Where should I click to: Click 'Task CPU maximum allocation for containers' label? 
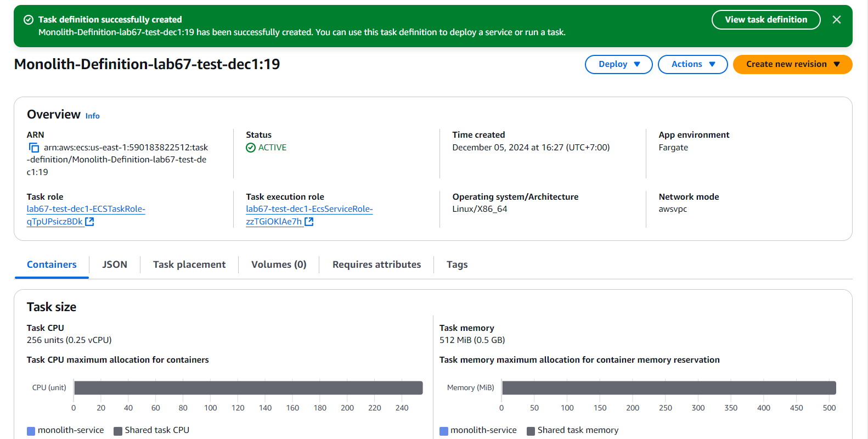tap(118, 360)
